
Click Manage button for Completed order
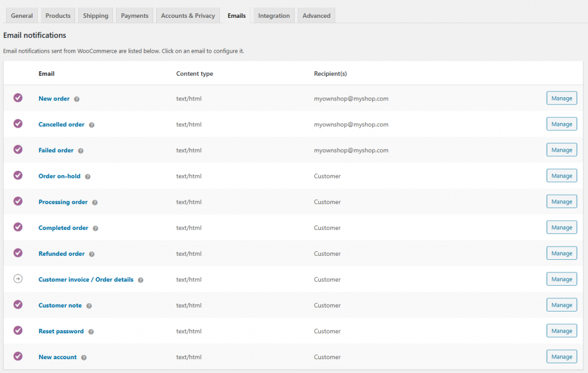(x=562, y=228)
